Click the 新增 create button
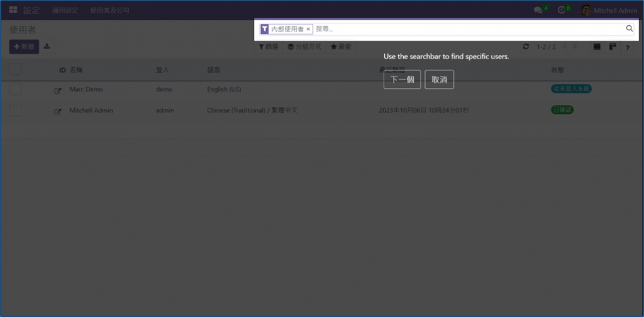The image size is (644, 317). pyautogui.click(x=25, y=47)
